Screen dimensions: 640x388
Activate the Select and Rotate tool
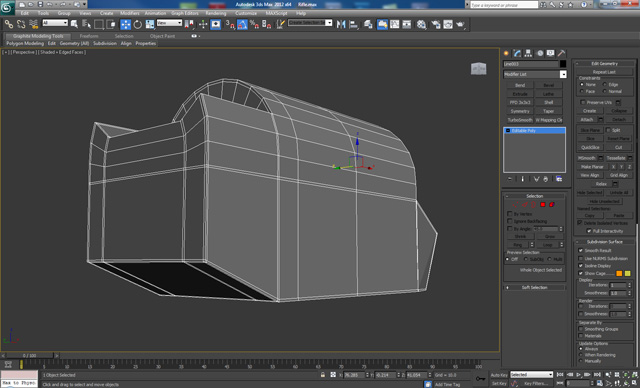pos(138,24)
